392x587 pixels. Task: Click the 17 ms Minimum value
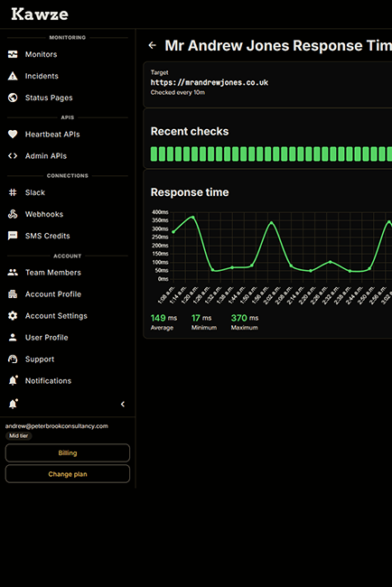point(201,318)
